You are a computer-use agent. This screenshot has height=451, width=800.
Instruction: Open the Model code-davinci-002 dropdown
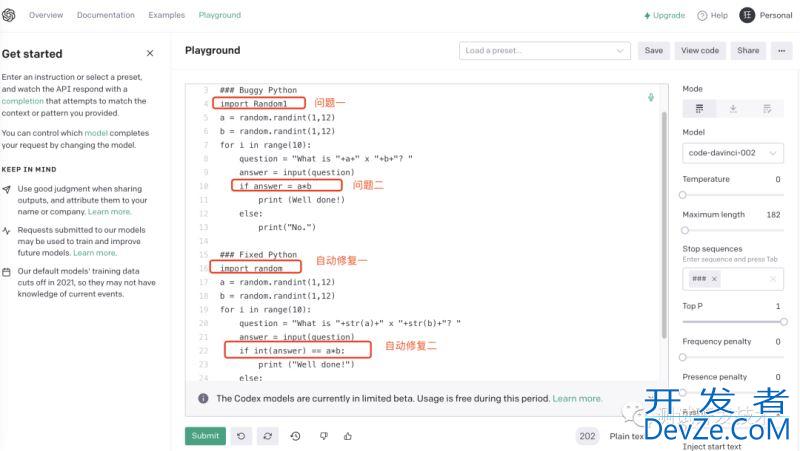(x=733, y=153)
